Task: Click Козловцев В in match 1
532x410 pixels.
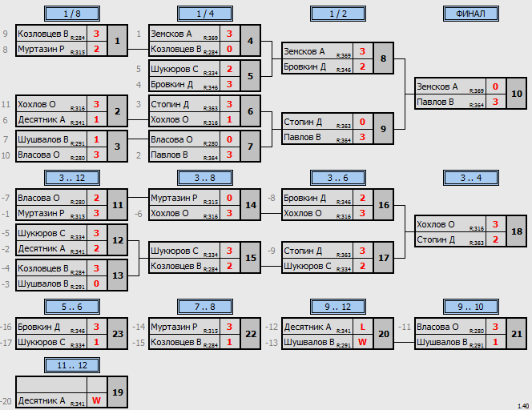Action: point(43,34)
